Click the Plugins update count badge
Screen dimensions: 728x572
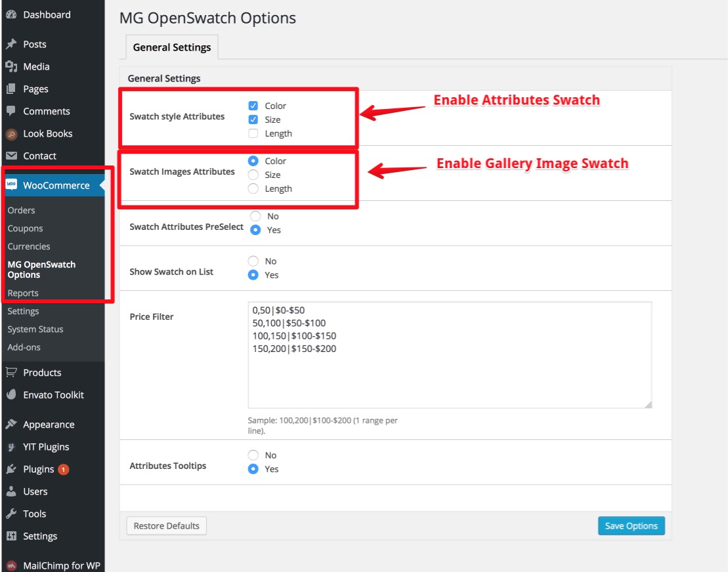(x=64, y=470)
